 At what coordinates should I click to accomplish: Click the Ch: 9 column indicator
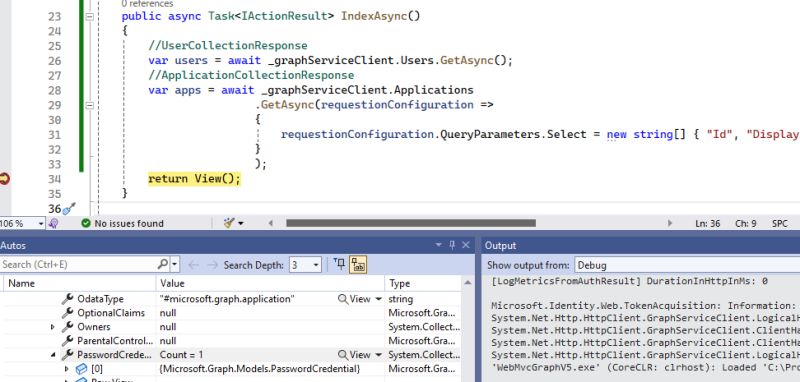(745, 223)
